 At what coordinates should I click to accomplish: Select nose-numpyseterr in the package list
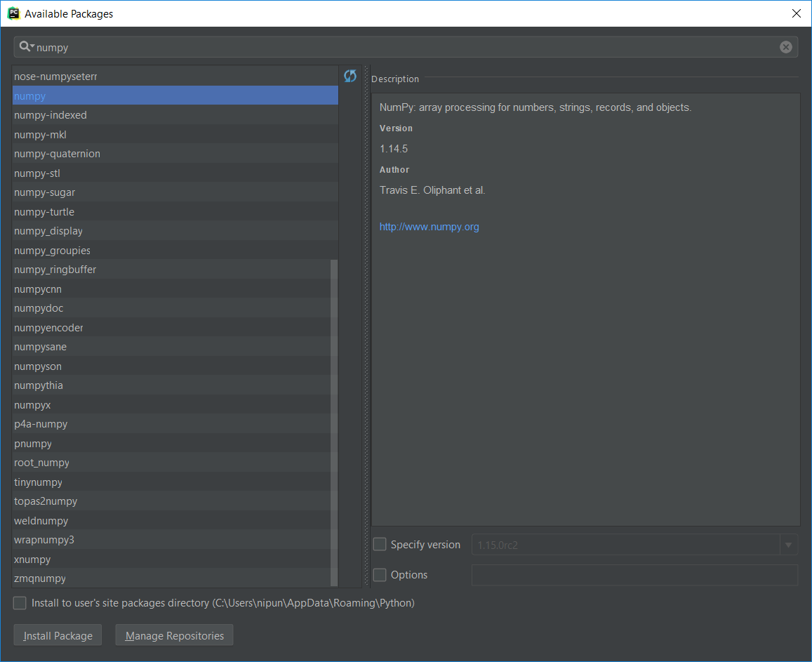click(175, 76)
